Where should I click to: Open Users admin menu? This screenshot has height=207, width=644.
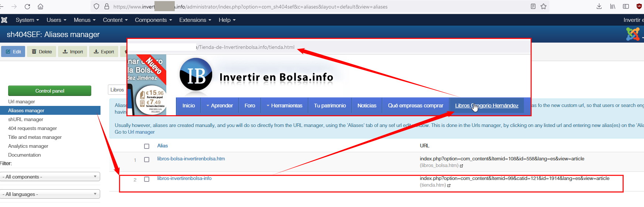point(57,20)
